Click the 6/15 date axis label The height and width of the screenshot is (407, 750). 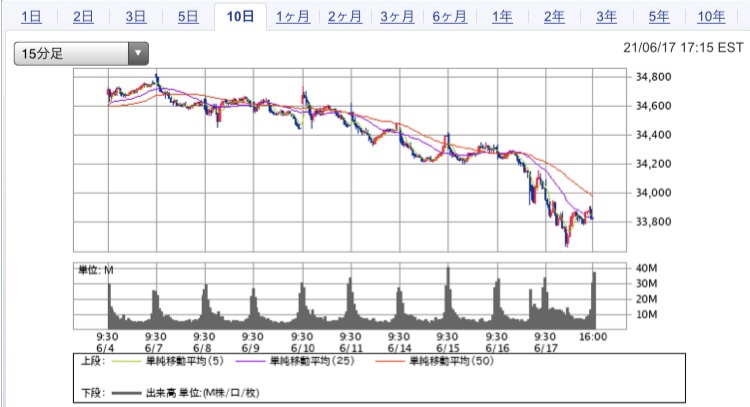[447, 348]
